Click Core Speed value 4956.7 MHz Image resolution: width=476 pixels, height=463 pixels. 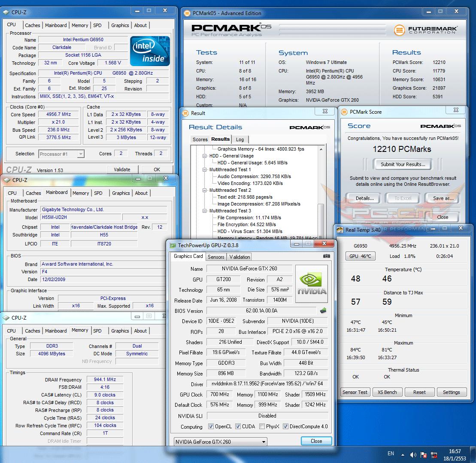pos(59,114)
